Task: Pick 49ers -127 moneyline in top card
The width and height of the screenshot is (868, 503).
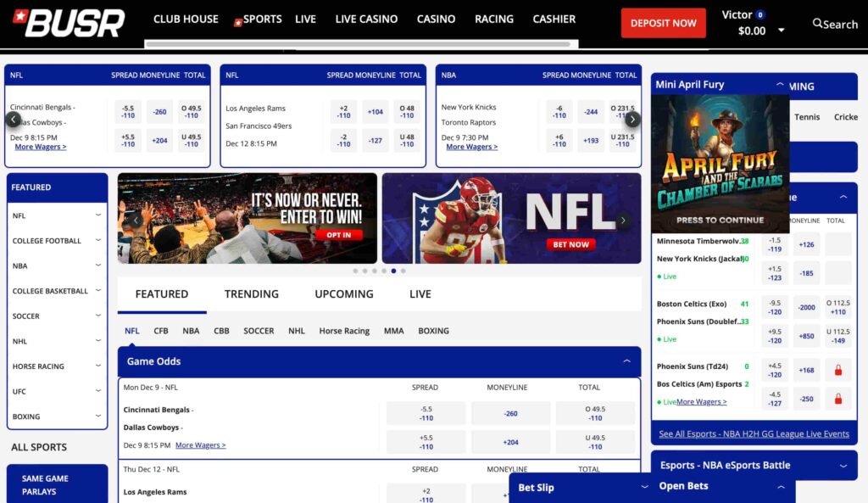Action: coord(376,141)
